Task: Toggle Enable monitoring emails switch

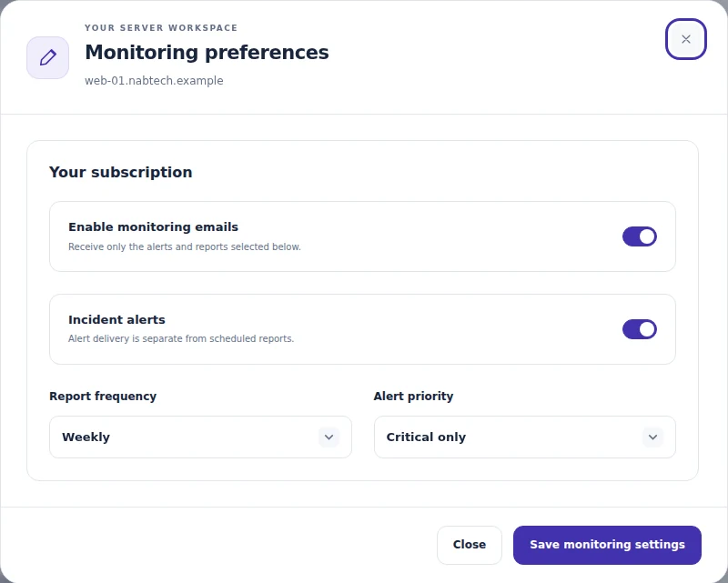Action: tap(640, 236)
